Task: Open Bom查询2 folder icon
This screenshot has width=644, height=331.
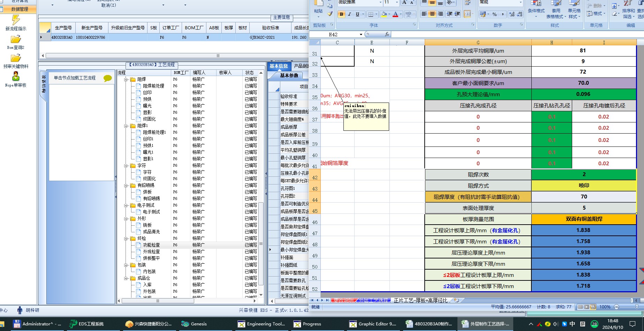Action: tap(16, 39)
